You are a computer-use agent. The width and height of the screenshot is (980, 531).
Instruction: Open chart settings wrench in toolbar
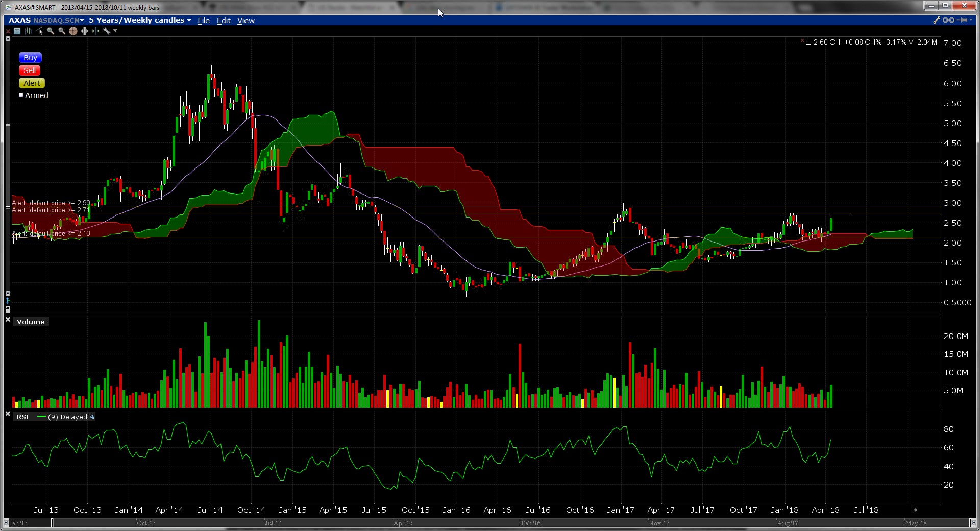coord(107,31)
